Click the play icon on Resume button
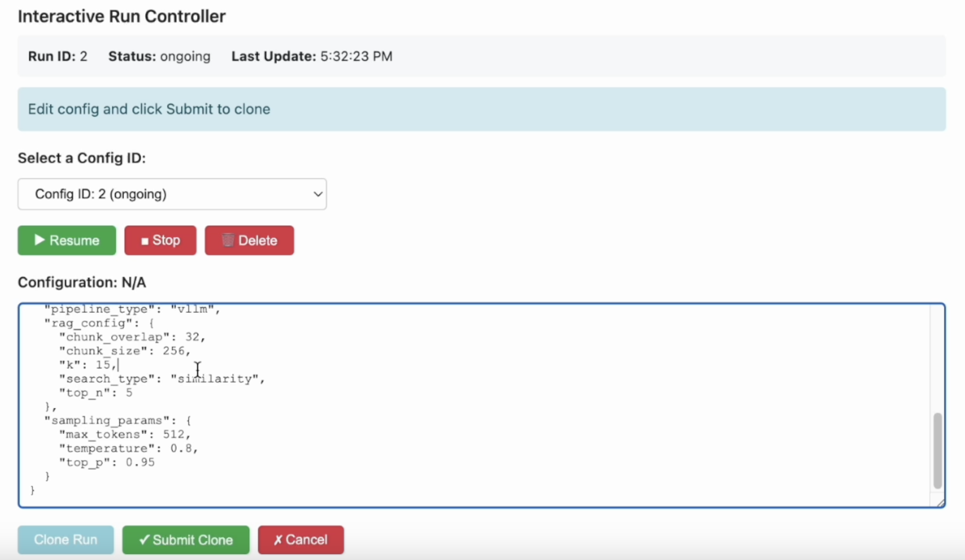 coord(39,240)
